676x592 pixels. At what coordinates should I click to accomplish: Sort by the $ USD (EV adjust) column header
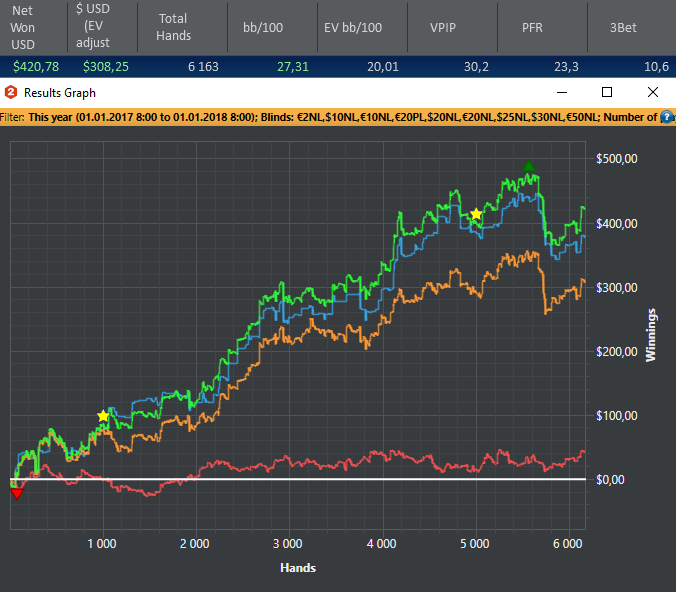point(93,26)
